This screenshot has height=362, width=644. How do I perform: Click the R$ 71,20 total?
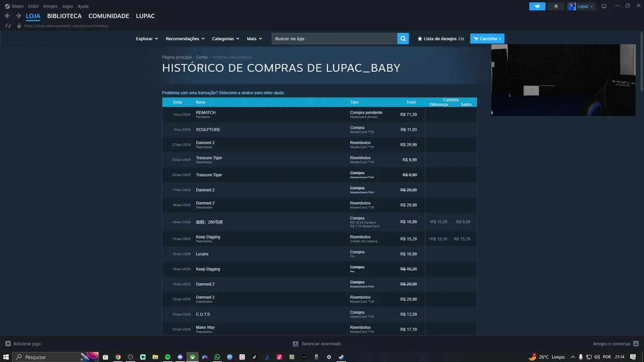[x=409, y=115]
